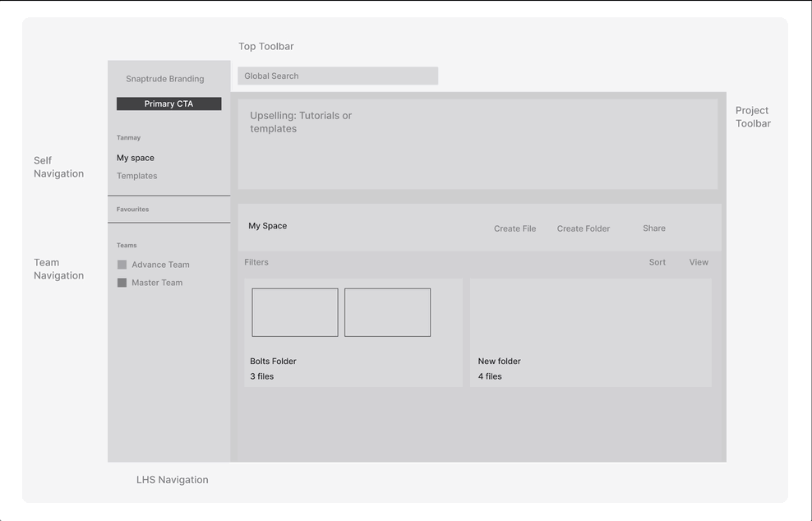Click Create File
Screen dimensions: 812x521
514,228
